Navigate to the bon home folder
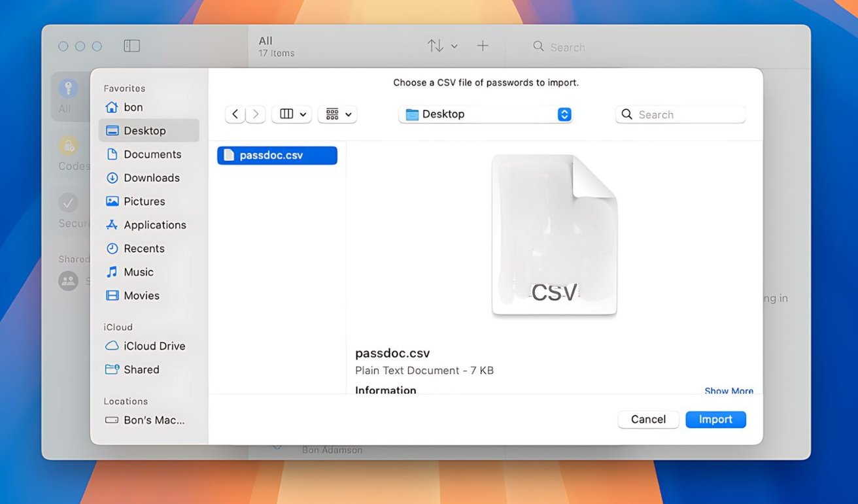Image resolution: width=858 pixels, height=504 pixels. (x=131, y=107)
